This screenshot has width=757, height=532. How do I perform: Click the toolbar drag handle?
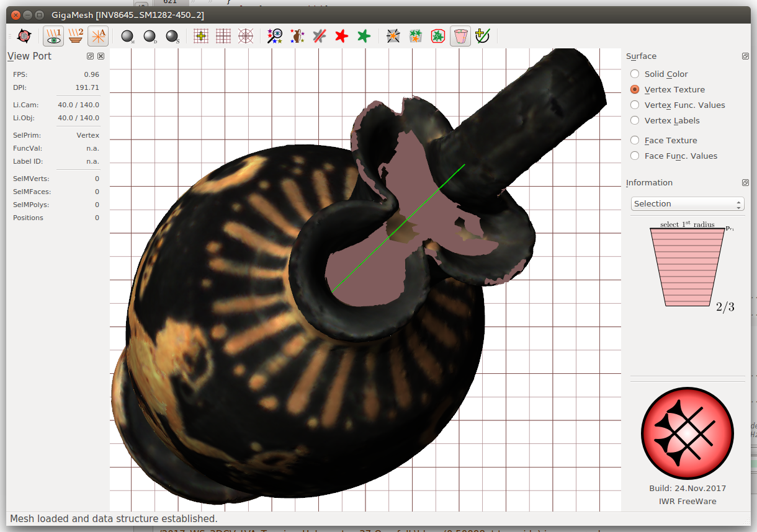point(9,37)
